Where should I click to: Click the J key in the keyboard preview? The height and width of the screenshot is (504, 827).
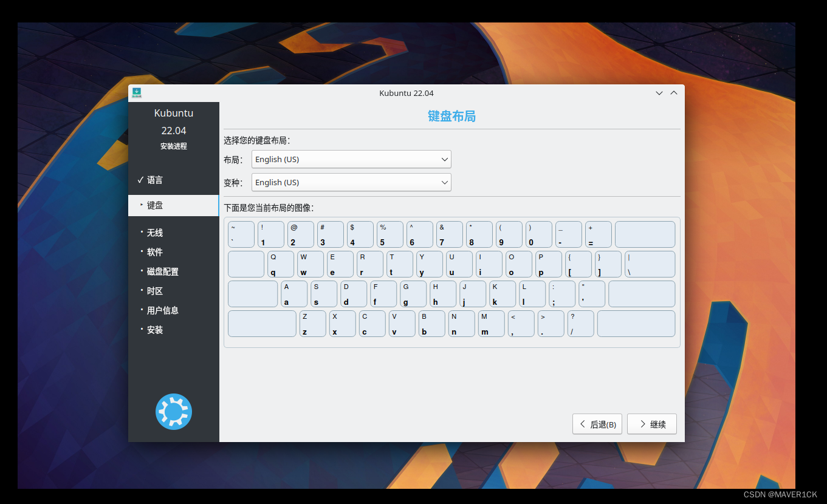[x=473, y=294]
